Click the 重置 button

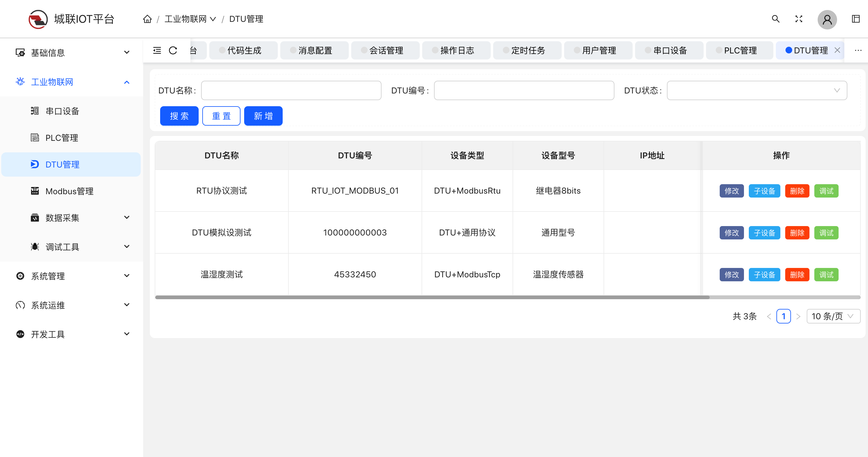pyautogui.click(x=221, y=116)
